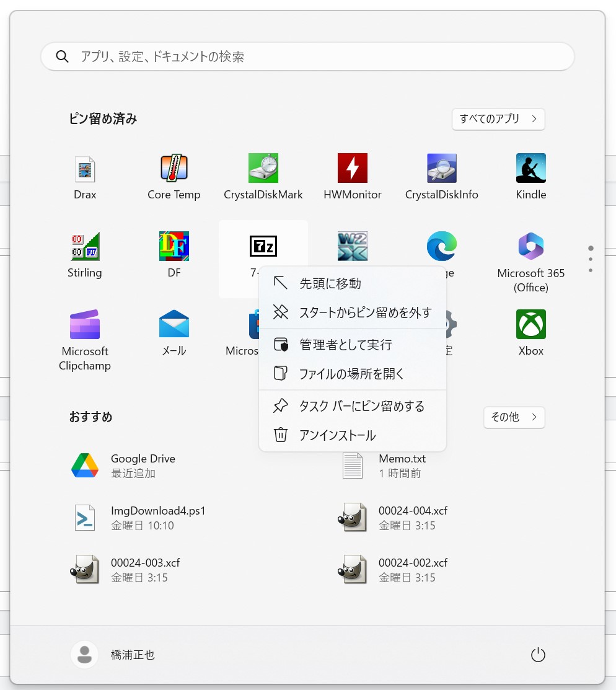Expand recommended items with その他 button
Viewport: 616px width, 690px height.
pos(514,417)
